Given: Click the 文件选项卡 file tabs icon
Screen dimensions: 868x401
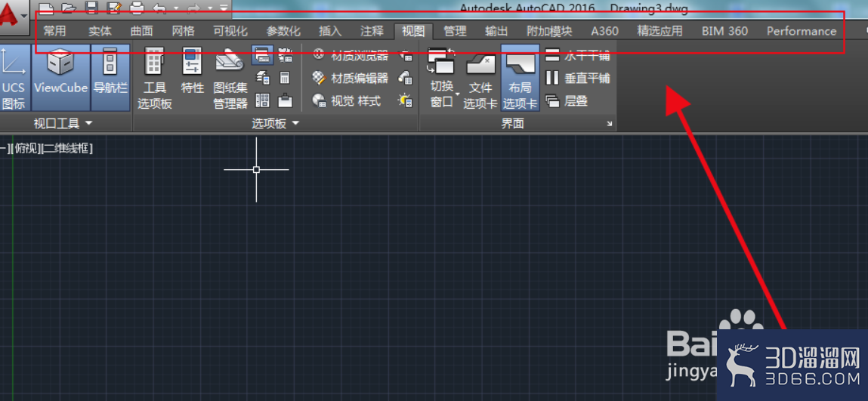Looking at the screenshot, I should tap(480, 78).
